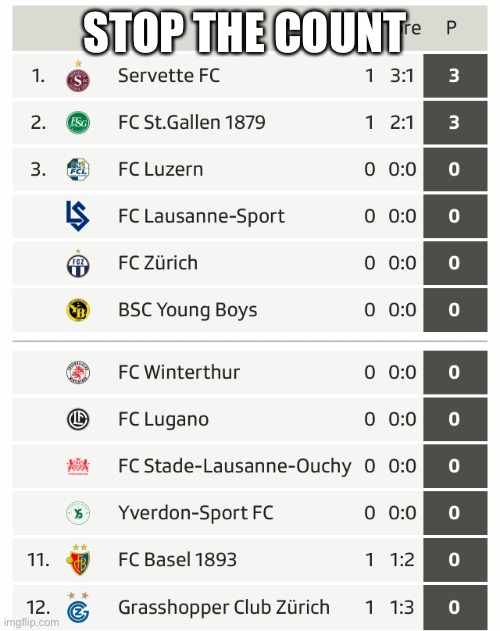500x631 pixels.
Task: Click the FC Lugano black crest
Action: (78, 419)
